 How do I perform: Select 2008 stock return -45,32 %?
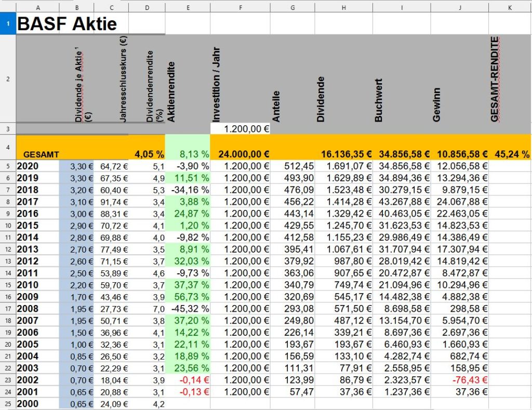pos(188,309)
